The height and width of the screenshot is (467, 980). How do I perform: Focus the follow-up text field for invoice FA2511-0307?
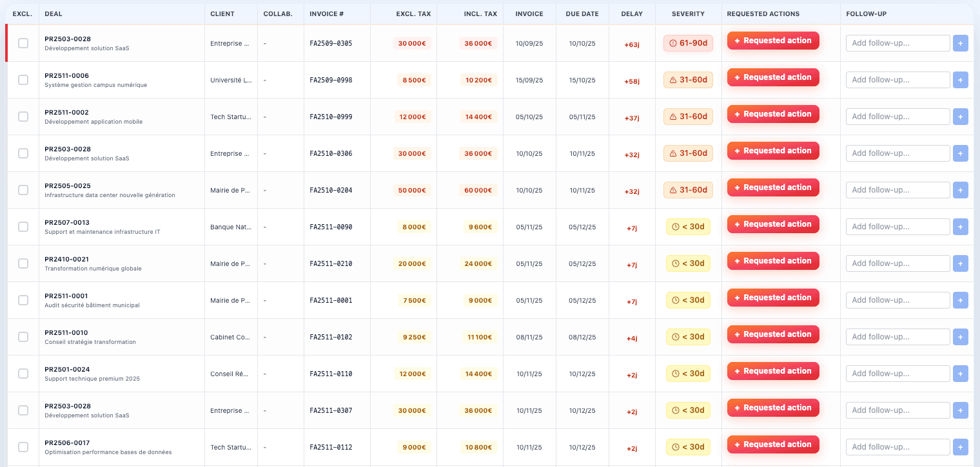(897, 410)
